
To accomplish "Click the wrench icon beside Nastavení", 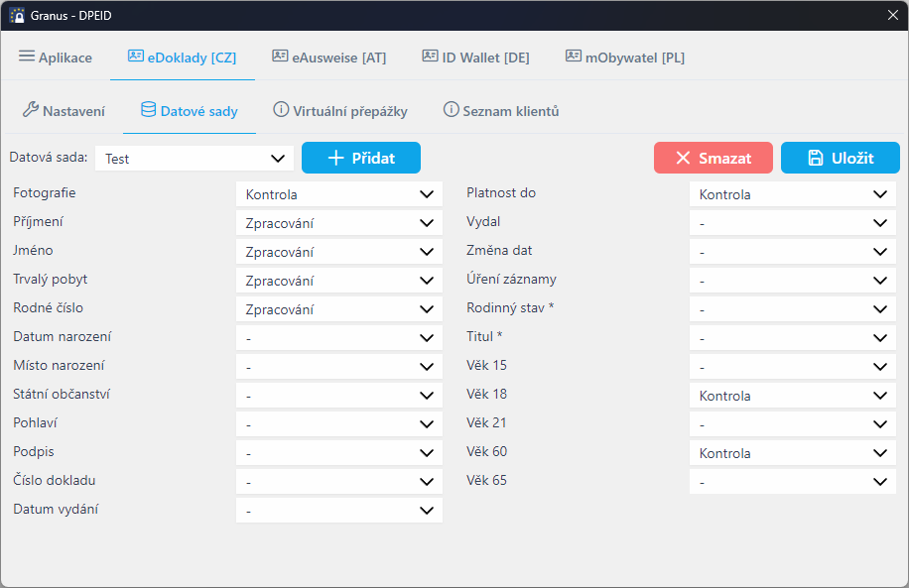I will coord(30,110).
